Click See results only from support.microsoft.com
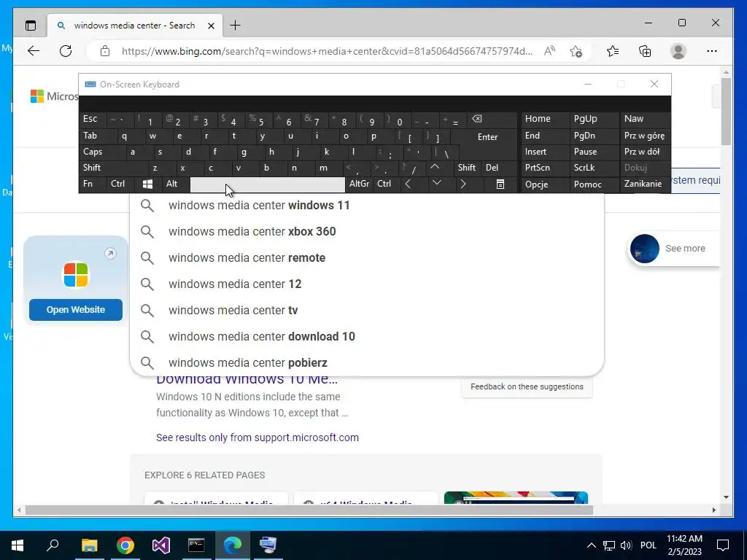The height and width of the screenshot is (560, 747). click(258, 437)
